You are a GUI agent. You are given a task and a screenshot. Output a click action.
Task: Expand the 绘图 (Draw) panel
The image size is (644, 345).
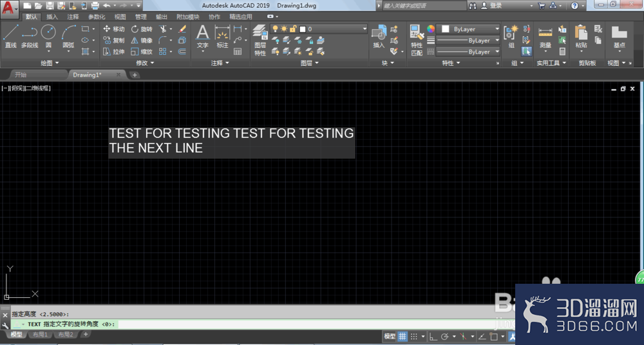tap(50, 63)
